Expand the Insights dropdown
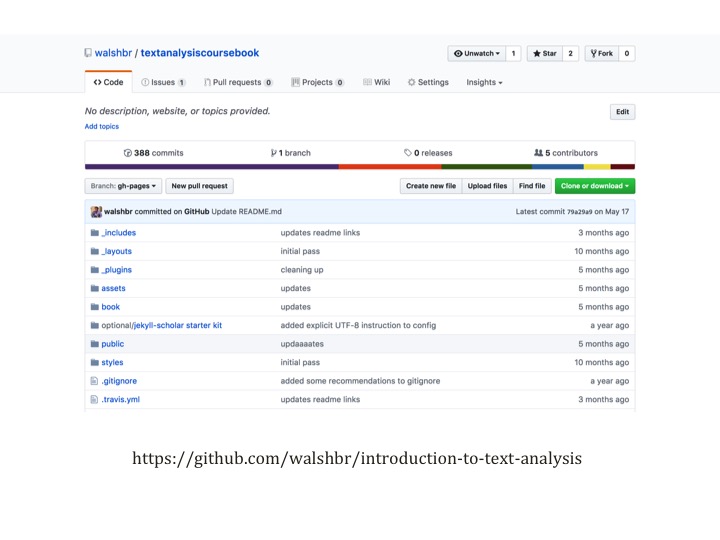This screenshot has width=720, height=540. point(484,82)
